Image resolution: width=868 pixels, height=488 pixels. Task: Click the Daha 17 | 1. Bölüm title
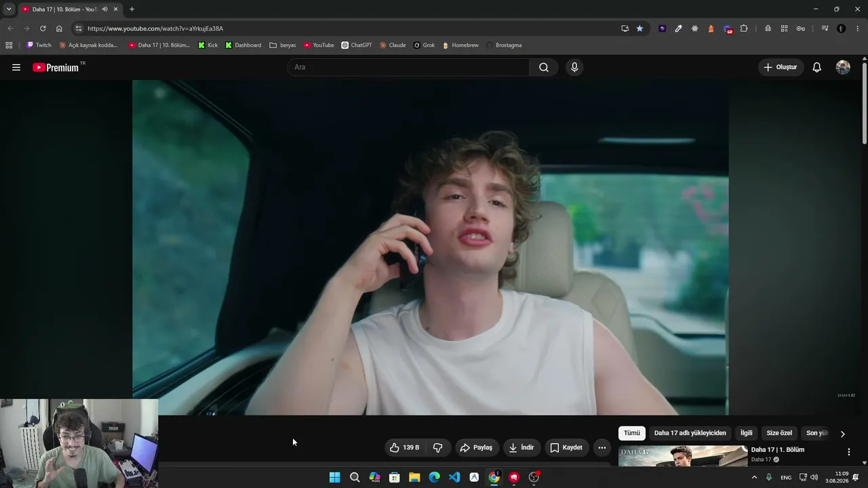point(778,450)
